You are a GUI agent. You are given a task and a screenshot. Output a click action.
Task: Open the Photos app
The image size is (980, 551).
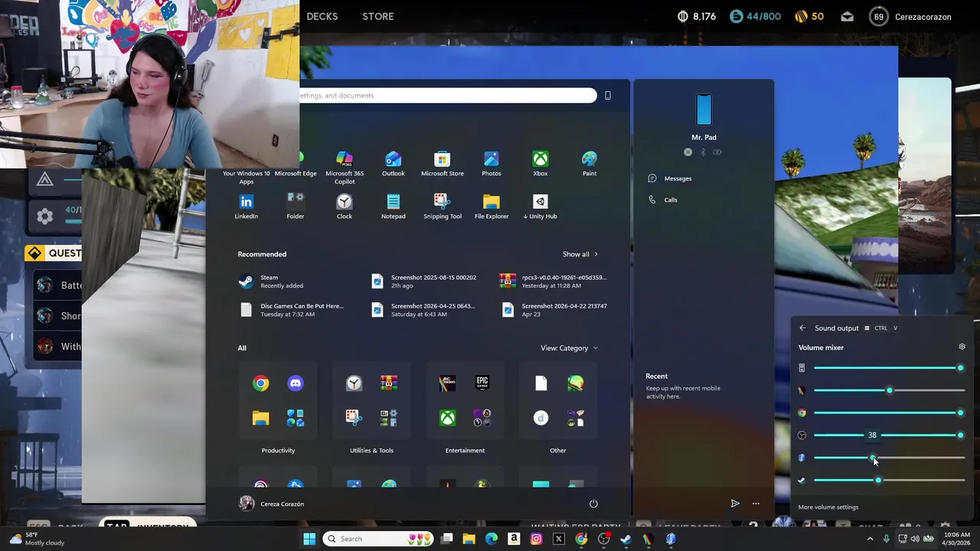[x=492, y=164]
